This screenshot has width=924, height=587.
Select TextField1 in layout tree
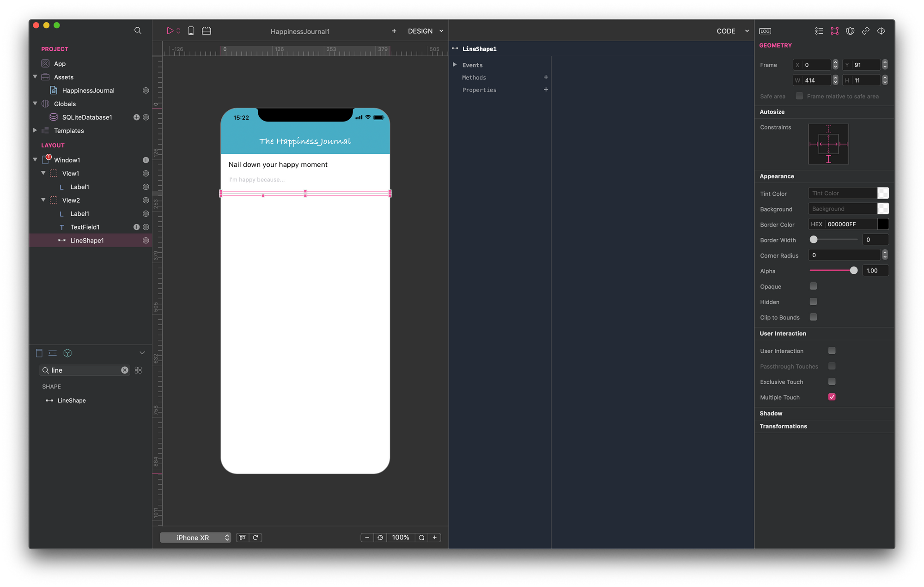(x=85, y=227)
